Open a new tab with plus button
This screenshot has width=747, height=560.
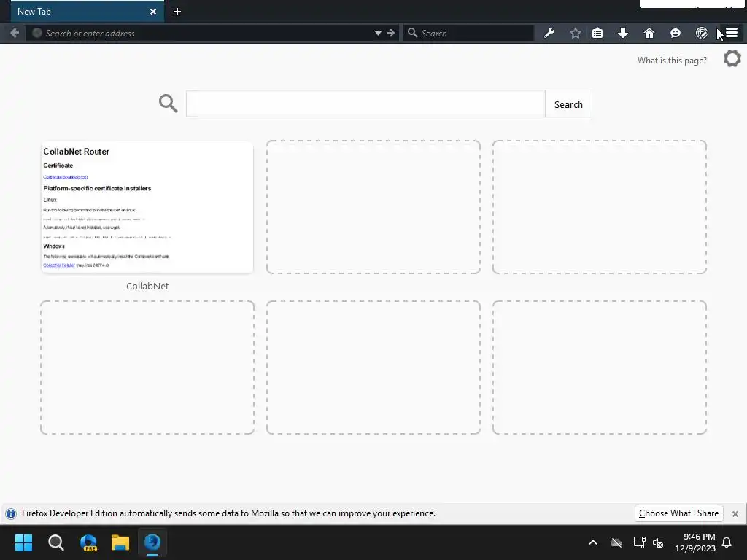click(x=177, y=12)
